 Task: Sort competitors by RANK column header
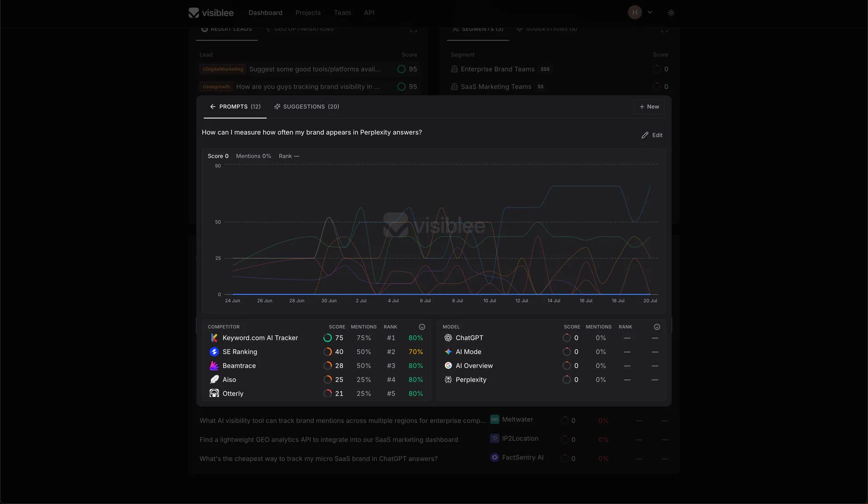point(390,327)
